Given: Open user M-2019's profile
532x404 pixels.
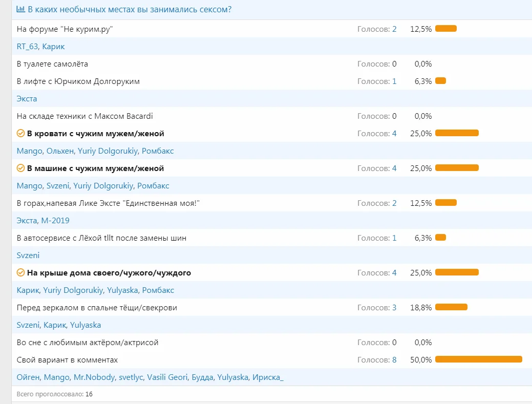Looking at the screenshot, I should (55, 221).
